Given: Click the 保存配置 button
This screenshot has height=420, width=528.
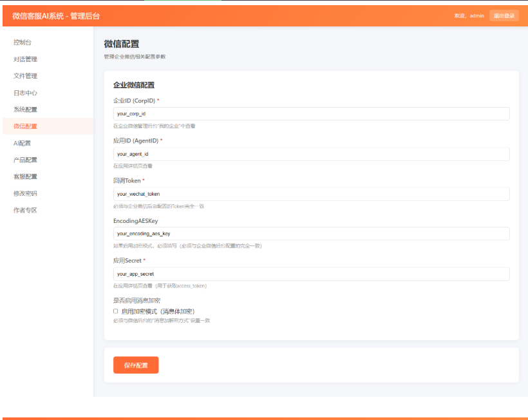Looking at the screenshot, I should [136, 365].
